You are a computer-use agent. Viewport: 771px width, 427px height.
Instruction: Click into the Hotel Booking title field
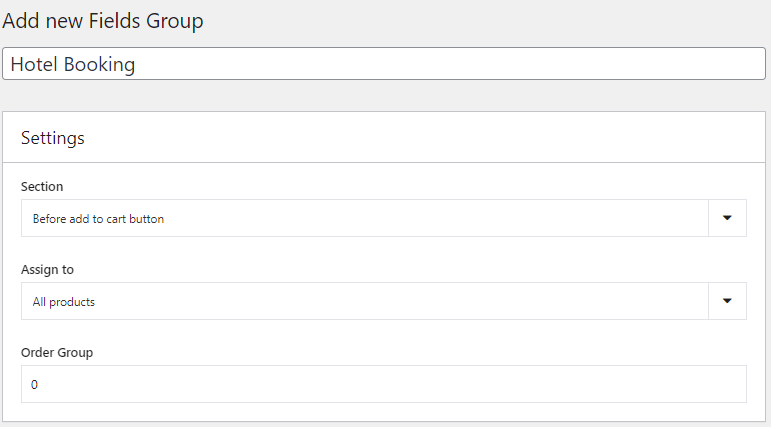[x=384, y=63]
